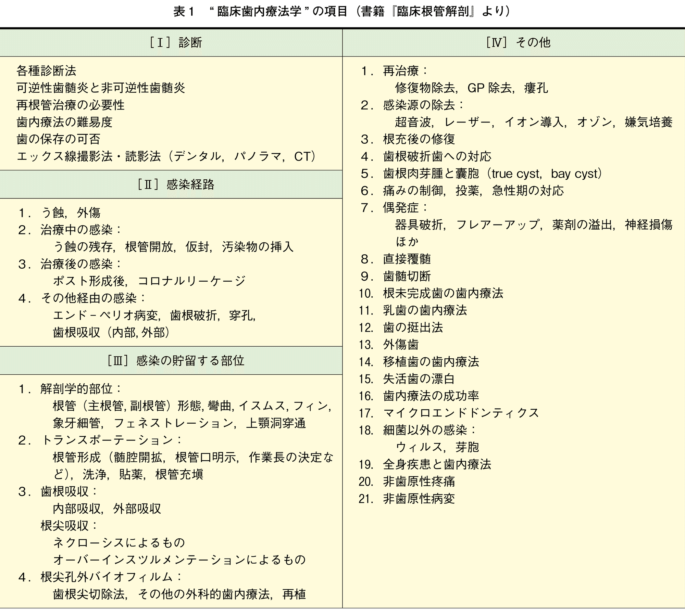
Task: Click 可逆性歯髄炎と非可逆性歯髄炎
Action: 101,88
